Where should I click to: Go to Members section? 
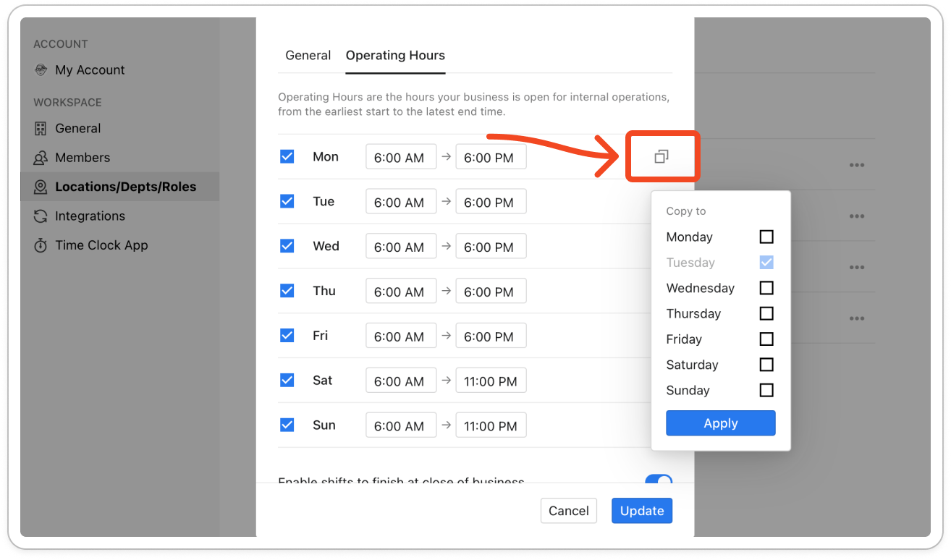(x=83, y=158)
